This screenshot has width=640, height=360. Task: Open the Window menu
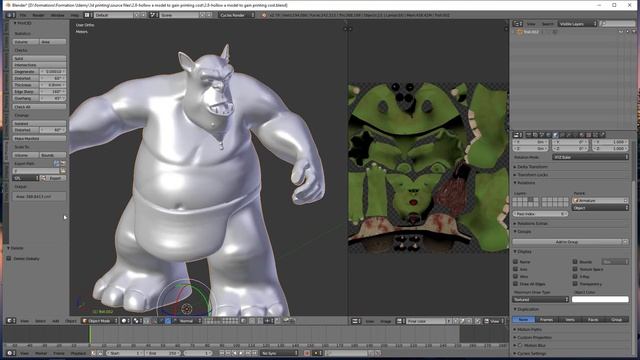coord(58,15)
